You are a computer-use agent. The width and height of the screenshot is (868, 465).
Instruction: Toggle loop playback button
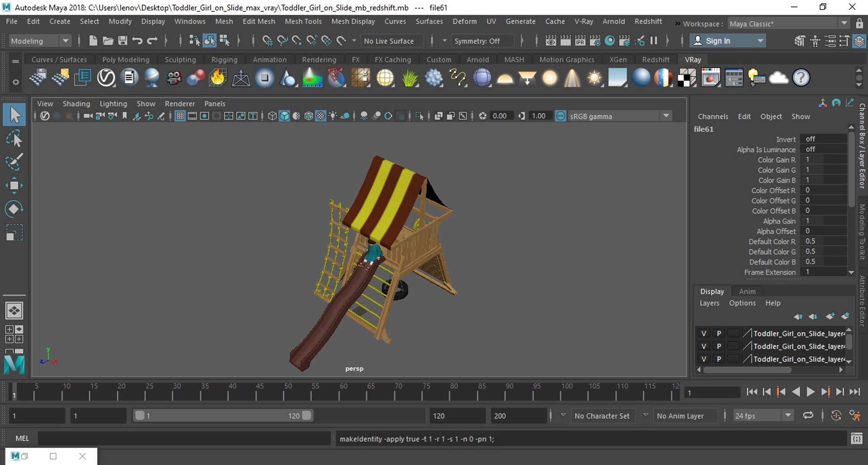808,415
